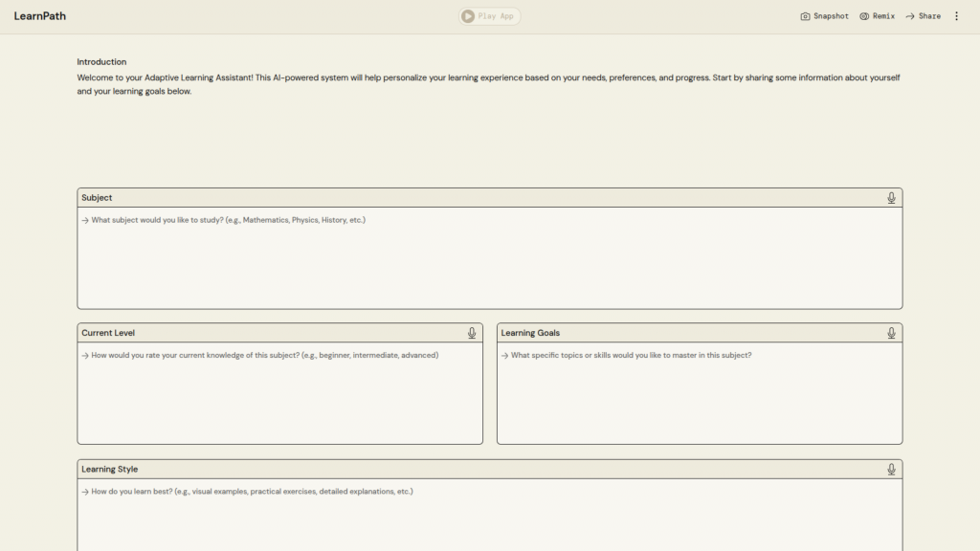Viewport: 980px width, 551px height.
Task: Click the Snapshot camera icon
Action: (x=805, y=16)
